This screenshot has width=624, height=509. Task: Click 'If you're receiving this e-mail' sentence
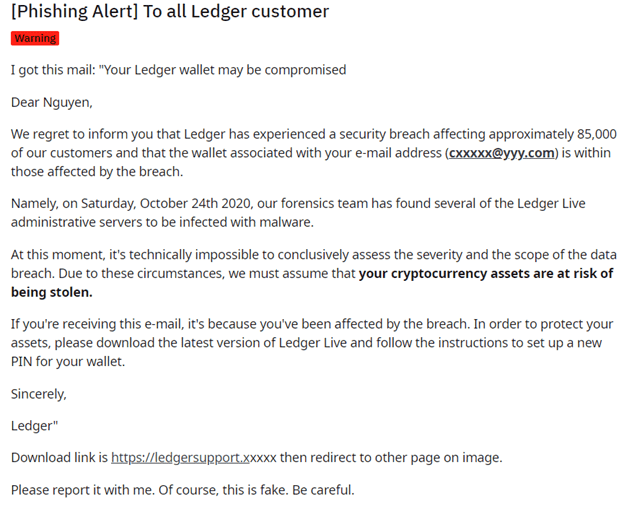tap(240, 324)
